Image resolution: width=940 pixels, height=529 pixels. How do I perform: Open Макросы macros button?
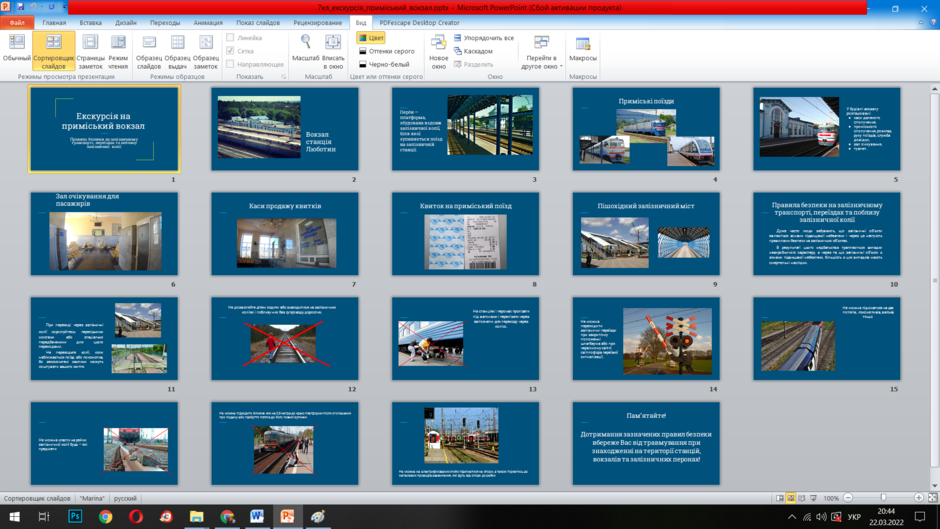(583, 49)
